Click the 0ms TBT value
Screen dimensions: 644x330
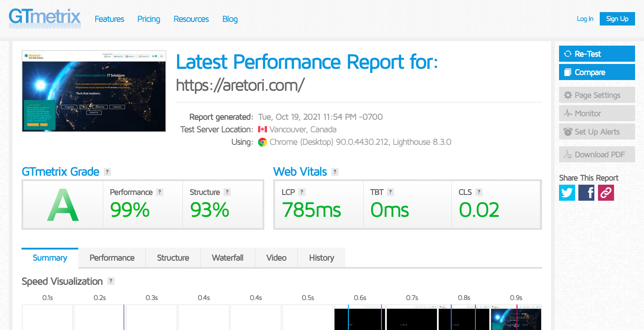pyautogui.click(x=390, y=210)
